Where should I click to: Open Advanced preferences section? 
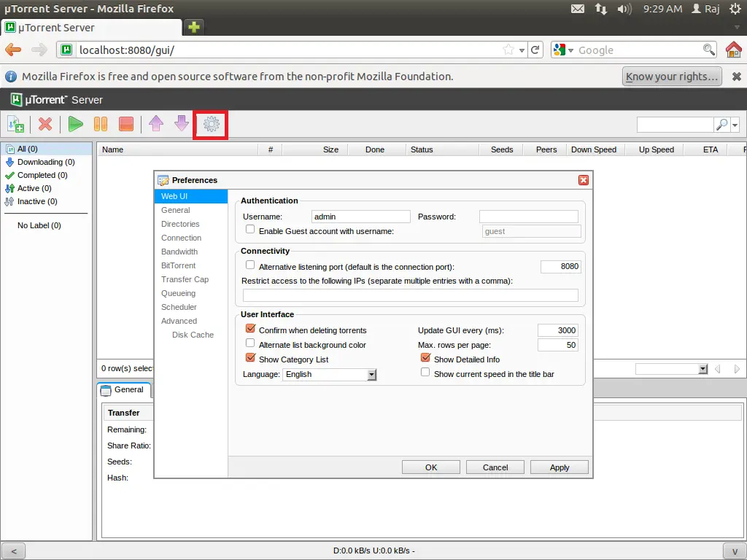(191, 321)
